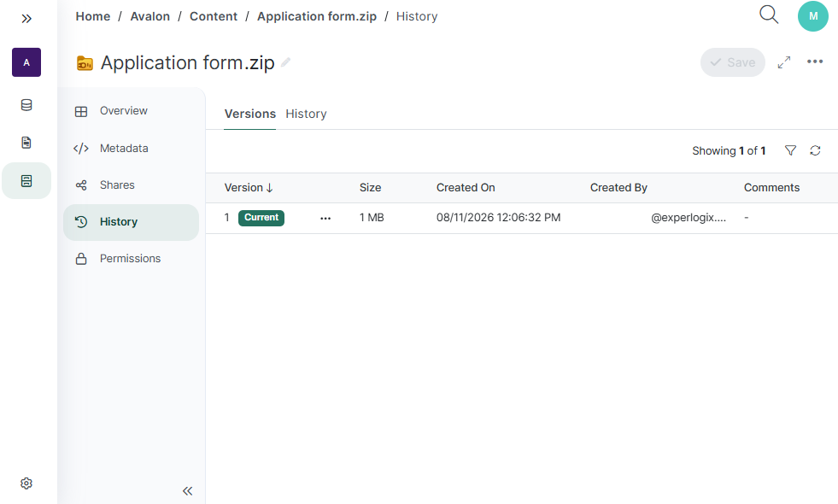Select the highlighted content repository rail icon
The width and height of the screenshot is (838, 504).
[26, 180]
